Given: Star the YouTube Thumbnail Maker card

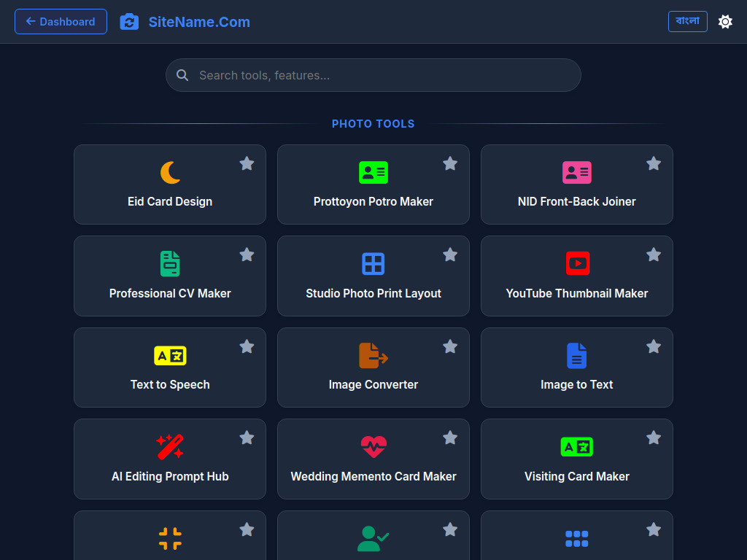Looking at the screenshot, I should [x=654, y=255].
